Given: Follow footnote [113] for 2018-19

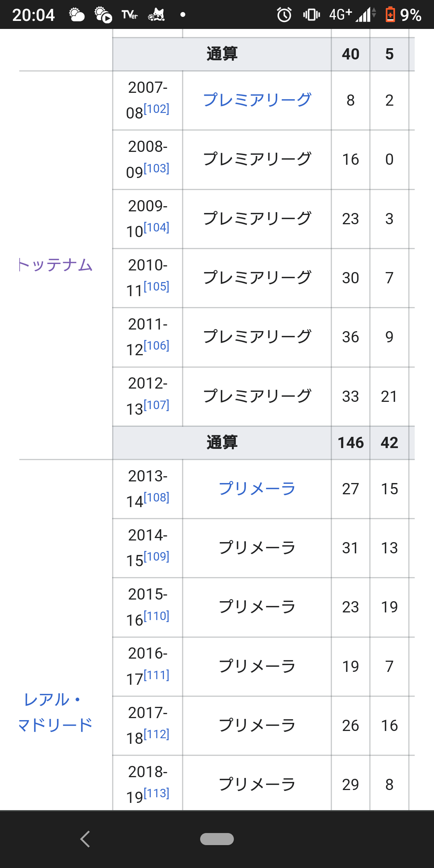Looking at the screenshot, I should (x=156, y=793).
